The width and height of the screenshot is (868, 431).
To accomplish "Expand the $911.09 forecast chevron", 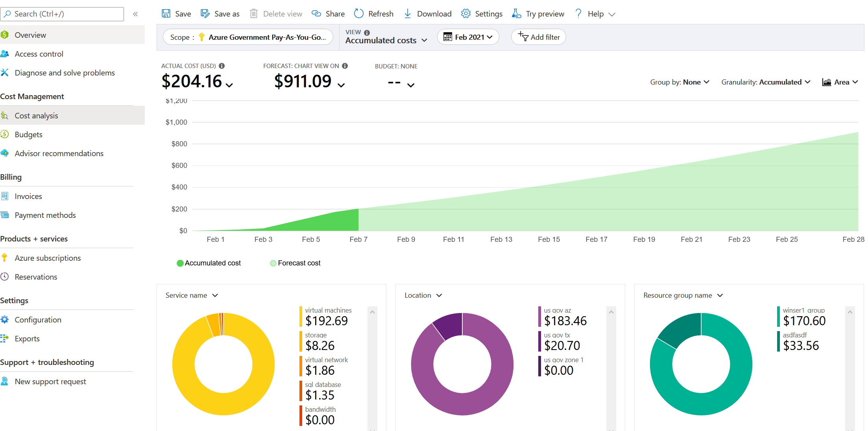I will (x=341, y=85).
